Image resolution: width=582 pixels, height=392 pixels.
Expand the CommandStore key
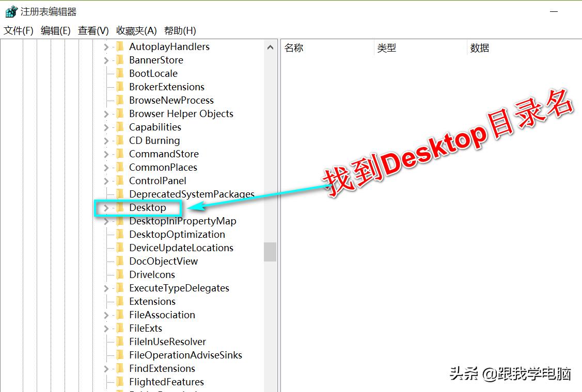pos(106,154)
